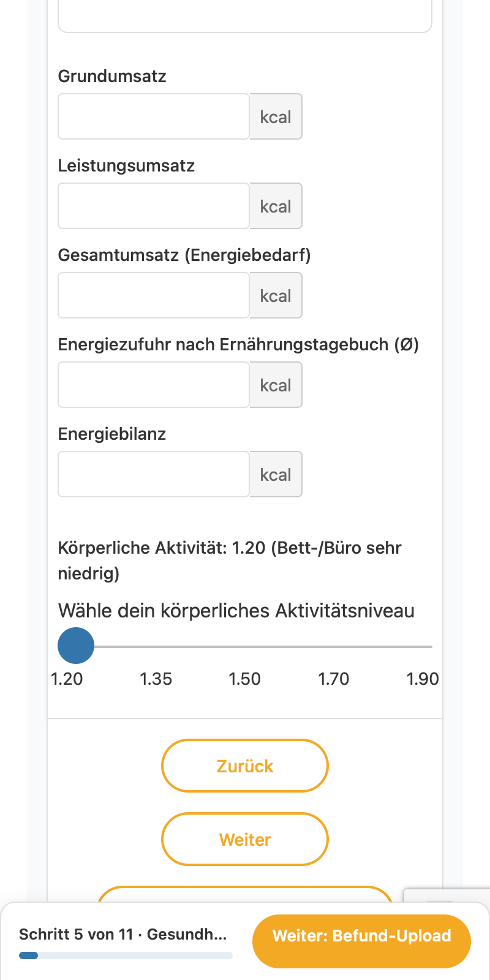Set activity slider to the 1.70 mark
Screen dimensions: 490x980
pyautogui.click(x=334, y=646)
